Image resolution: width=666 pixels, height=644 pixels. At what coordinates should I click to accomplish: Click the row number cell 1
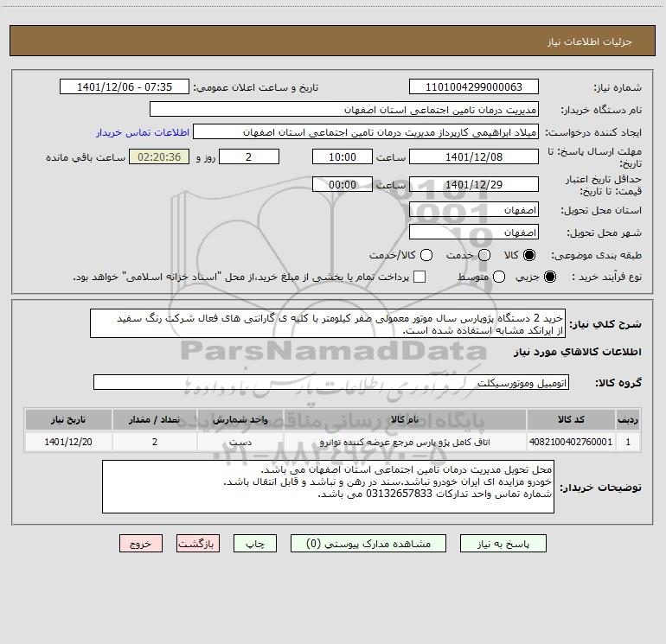click(x=628, y=442)
